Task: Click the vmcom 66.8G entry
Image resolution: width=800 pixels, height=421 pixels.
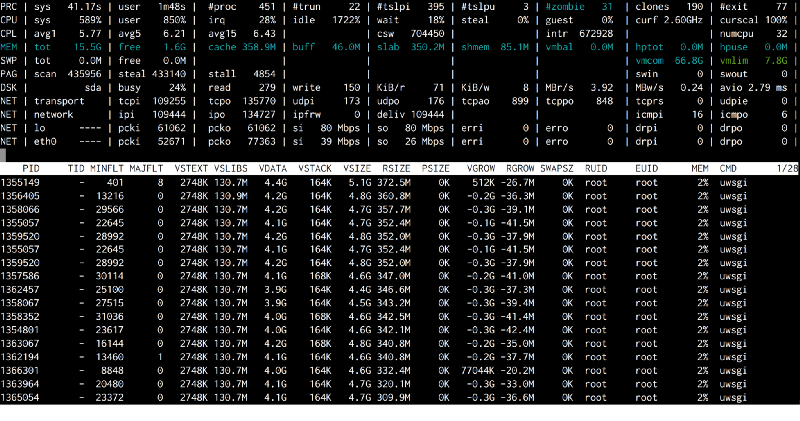Action: 669,61
